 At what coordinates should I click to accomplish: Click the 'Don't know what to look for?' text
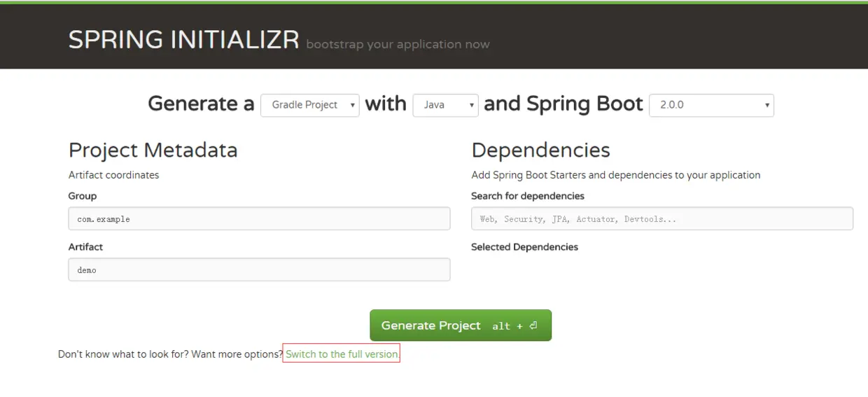[x=123, y=354]
